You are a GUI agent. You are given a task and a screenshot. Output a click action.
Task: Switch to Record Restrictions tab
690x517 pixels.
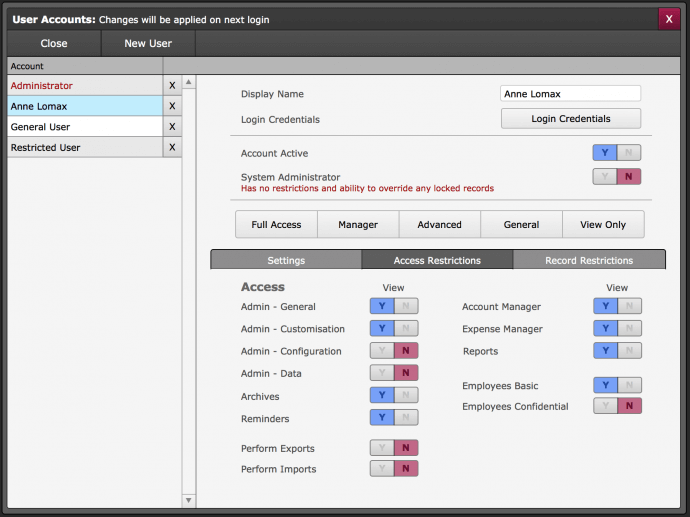(x=589, y=260)
